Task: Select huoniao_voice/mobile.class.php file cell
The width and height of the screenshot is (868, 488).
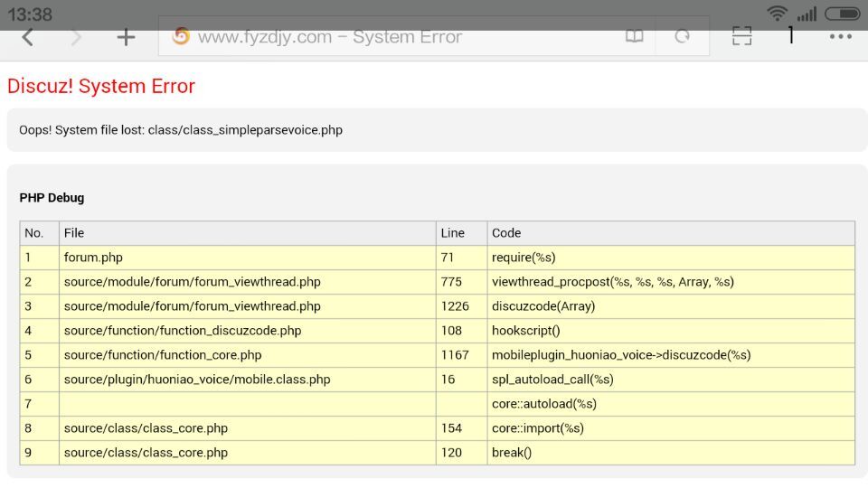Action: pyautogui.click(x=248, y=379)
